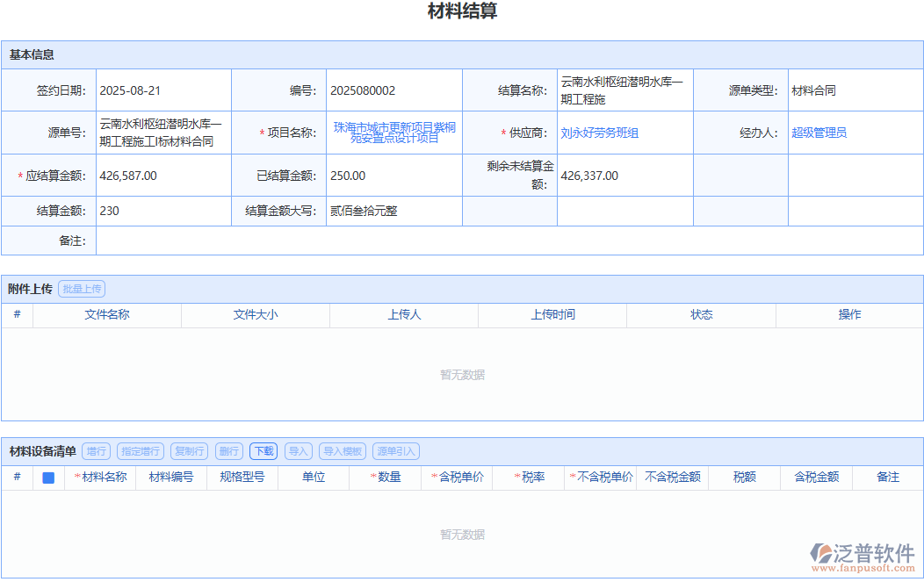Click the 复制行 copy-row button

[x=189, y=450]
